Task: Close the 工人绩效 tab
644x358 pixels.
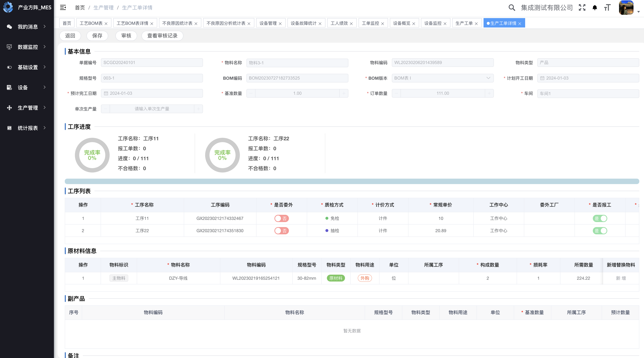Action: click(351, 24)
